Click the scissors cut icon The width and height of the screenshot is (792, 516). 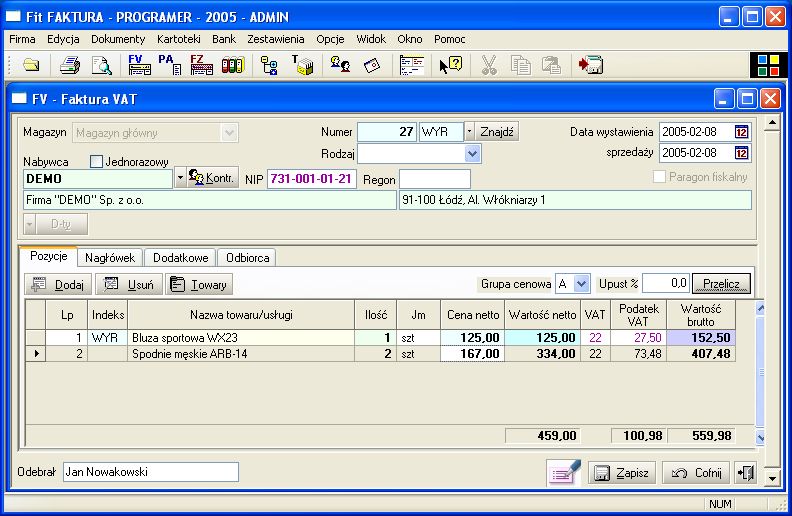[x=488, y=65]
